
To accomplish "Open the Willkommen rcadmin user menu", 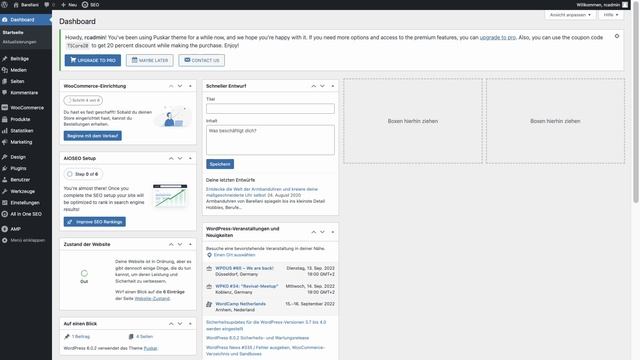I will [x=602, y=5].
